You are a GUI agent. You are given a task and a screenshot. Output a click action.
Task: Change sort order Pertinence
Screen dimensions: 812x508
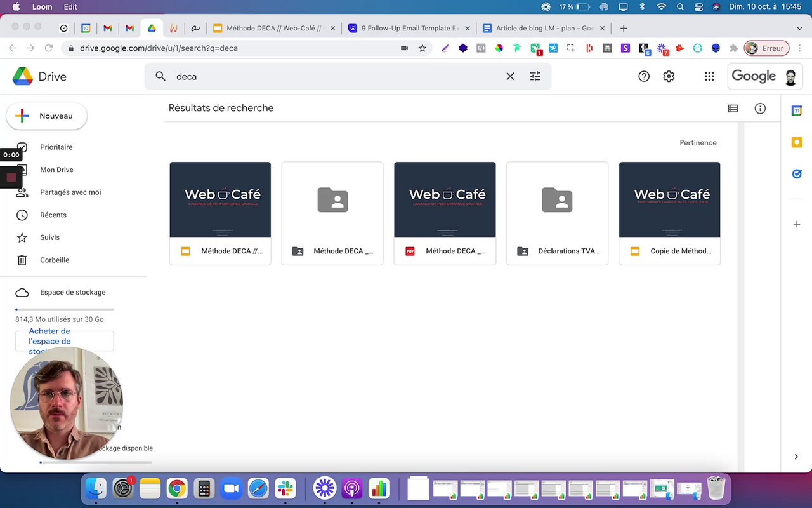pos(698,143)
